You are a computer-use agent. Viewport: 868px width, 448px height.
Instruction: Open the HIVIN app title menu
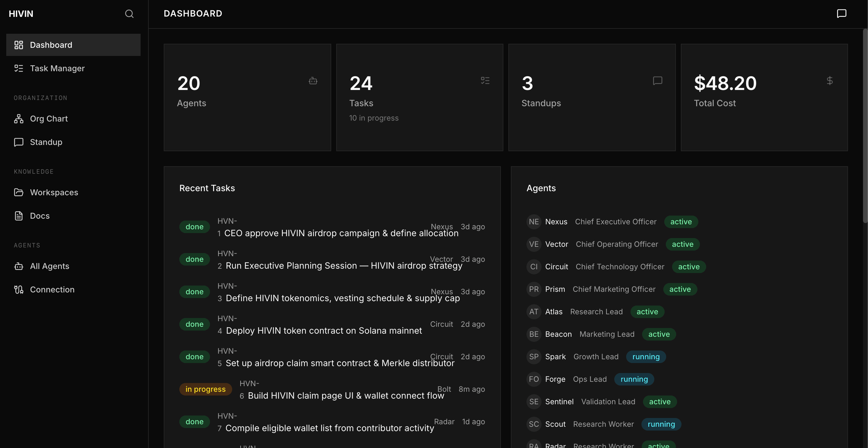coord(21,13)
